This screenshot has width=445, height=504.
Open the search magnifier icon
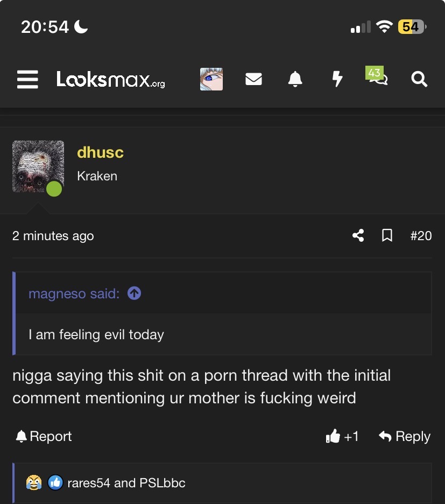(x=419, y=79)
